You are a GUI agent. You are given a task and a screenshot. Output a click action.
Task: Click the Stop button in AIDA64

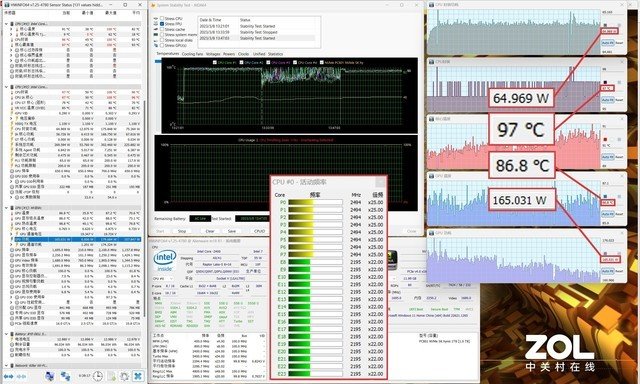coord(182,231)
